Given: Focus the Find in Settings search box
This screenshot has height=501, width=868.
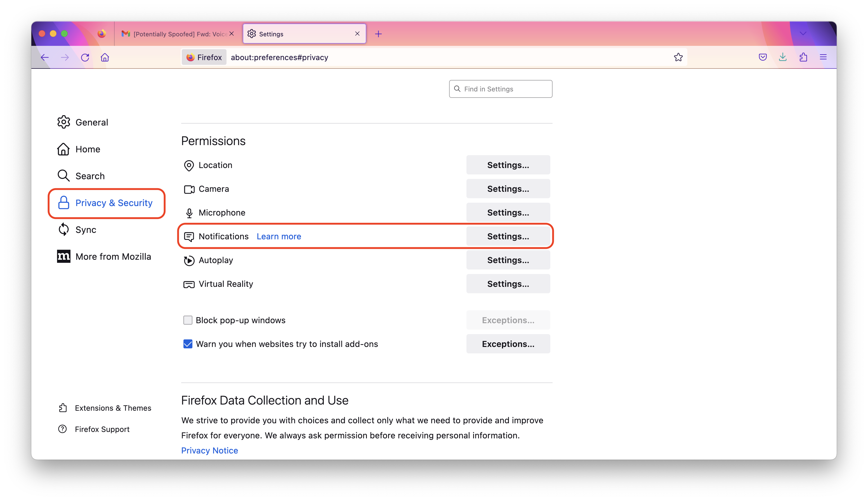Looking at the screenshot, I should pyautogui.click(x=501, y=89).
